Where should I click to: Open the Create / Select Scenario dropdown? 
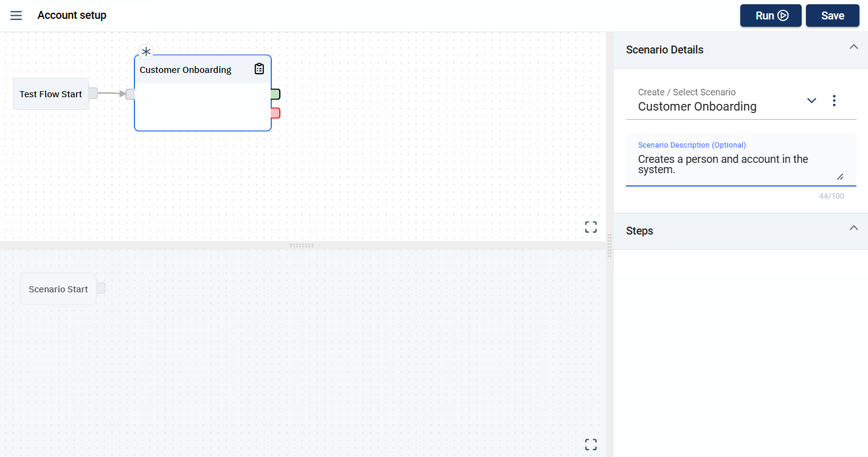[x=811, y=101]
